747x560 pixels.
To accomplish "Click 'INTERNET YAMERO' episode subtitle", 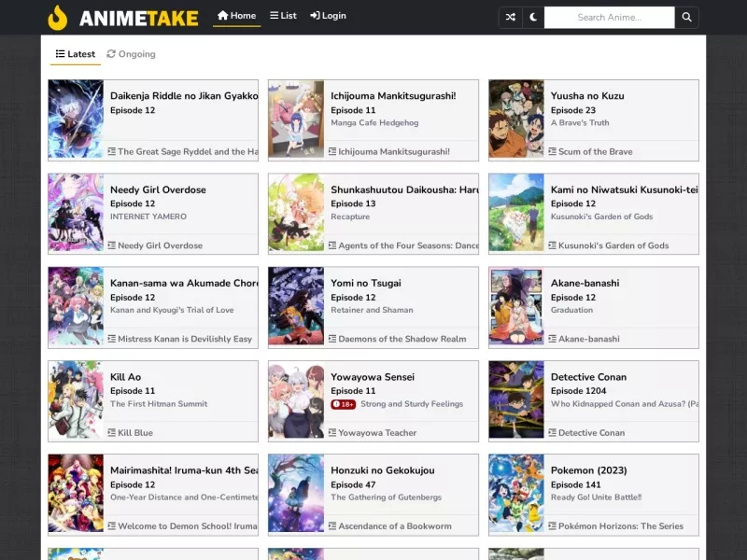I will (148, 217).
